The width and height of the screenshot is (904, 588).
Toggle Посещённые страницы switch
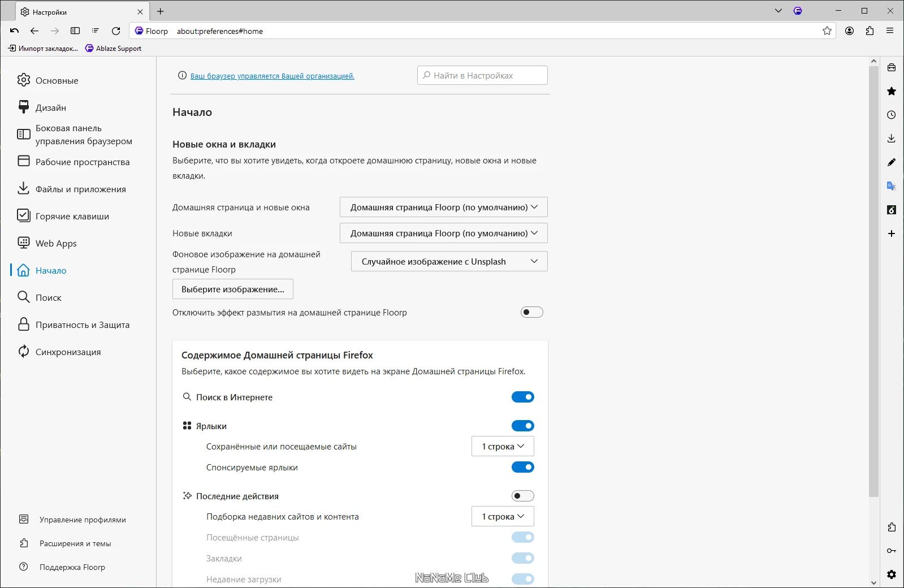[x=523, y=537]
